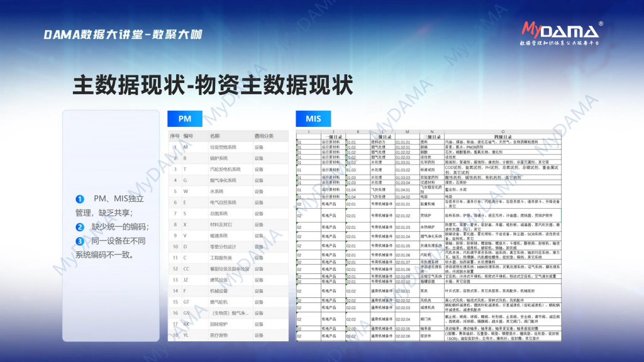Click the 名称 column header in PM table
644x362 pixels.
click(x=215, y=136)
